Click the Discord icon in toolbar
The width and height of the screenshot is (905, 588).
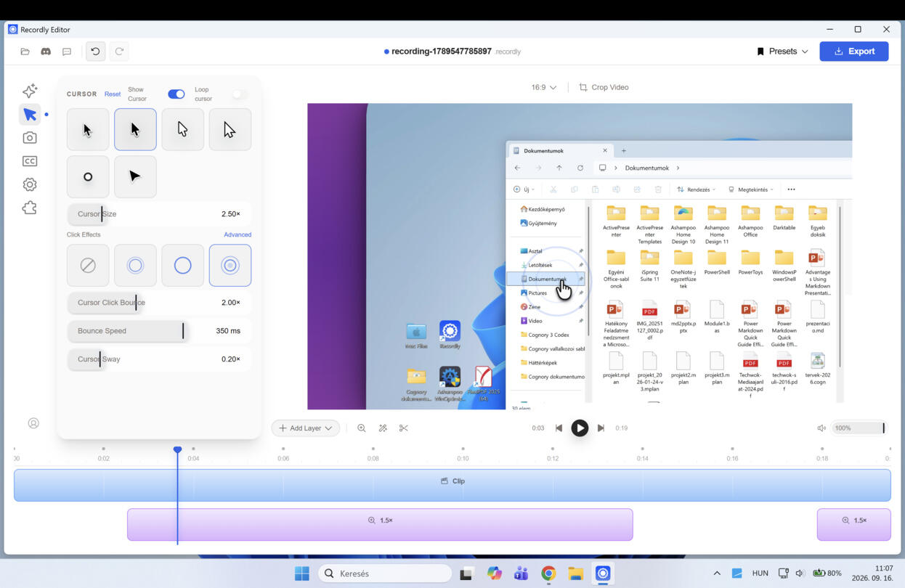tap(46, 52)
